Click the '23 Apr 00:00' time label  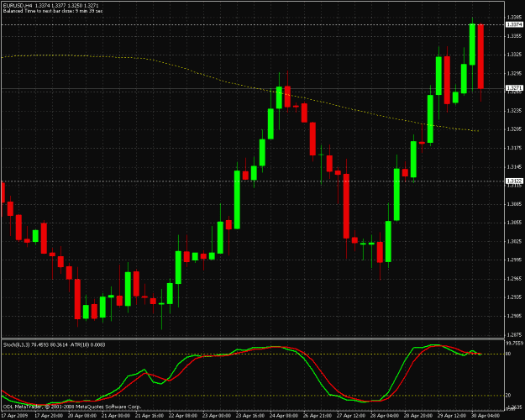click(217, 416)
